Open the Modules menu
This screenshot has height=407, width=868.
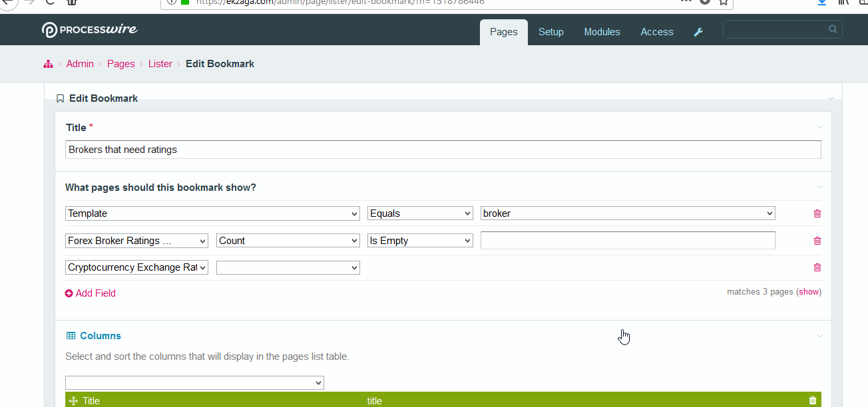(602, 32)
